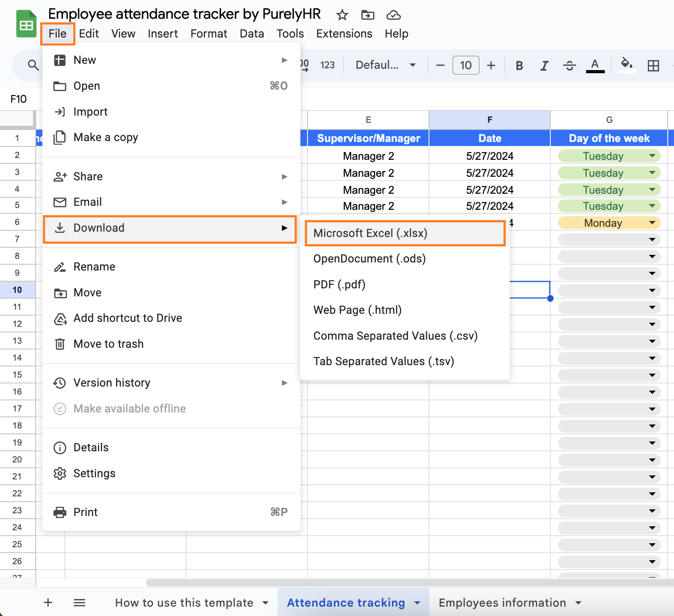Screen dimensions: 674x616
Task: Toggle strikethrough formatting
Action: click(569, 66)
